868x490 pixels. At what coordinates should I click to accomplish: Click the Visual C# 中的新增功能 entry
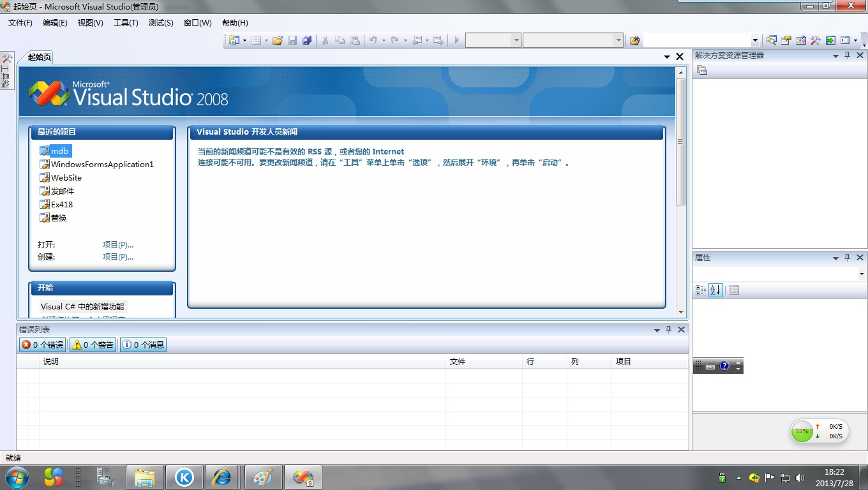coord(82,307)
